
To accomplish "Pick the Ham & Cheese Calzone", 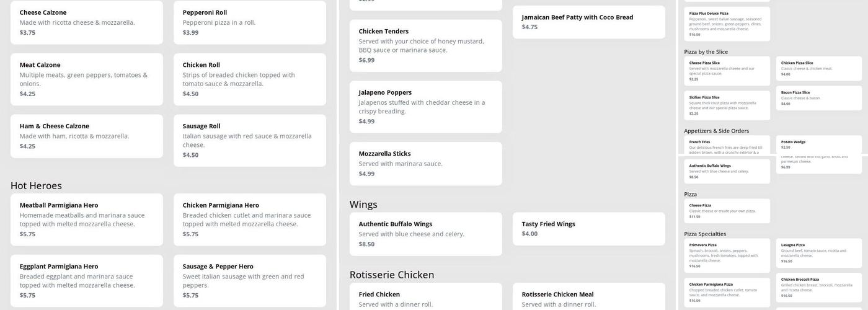I will tap(87, 136).
